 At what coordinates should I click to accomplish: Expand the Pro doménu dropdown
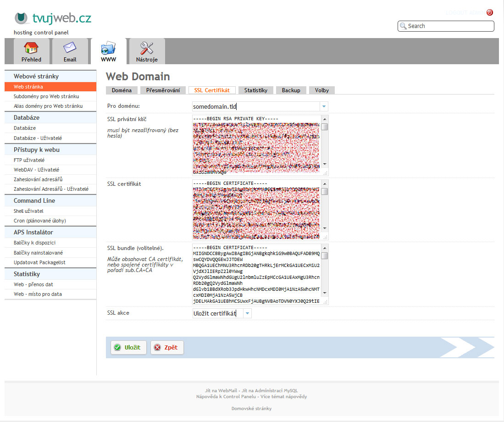pos(324,106)
